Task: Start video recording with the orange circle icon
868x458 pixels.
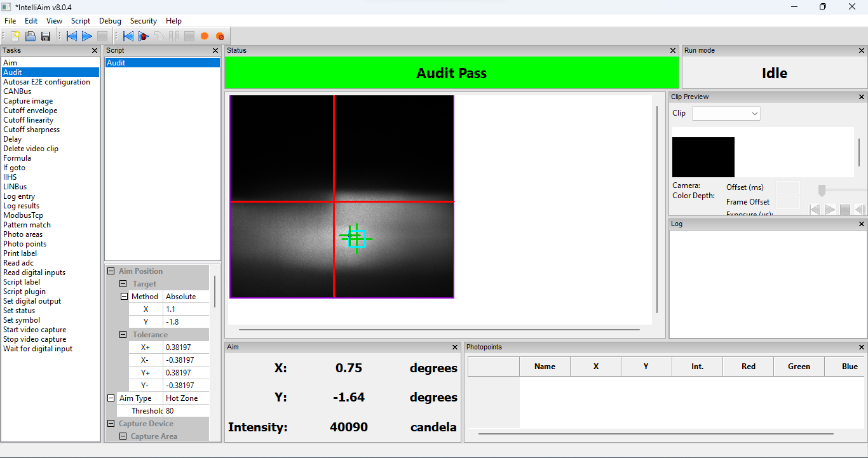Action: (204, 36)
